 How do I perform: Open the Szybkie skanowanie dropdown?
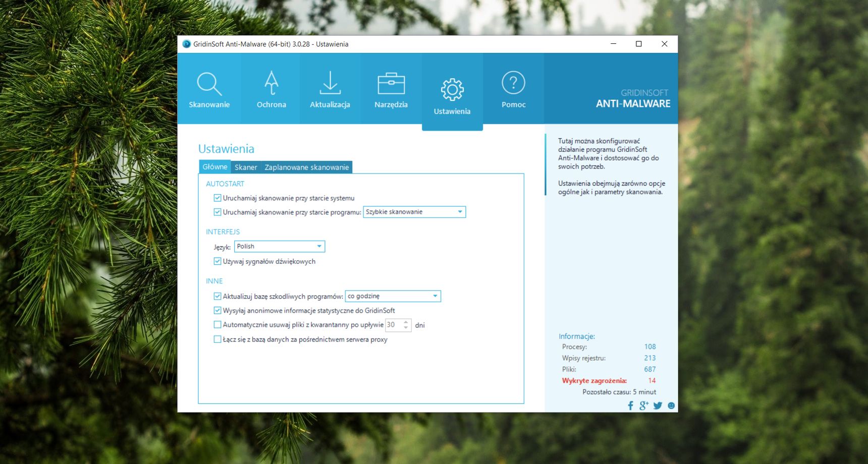tap(414, 212)
